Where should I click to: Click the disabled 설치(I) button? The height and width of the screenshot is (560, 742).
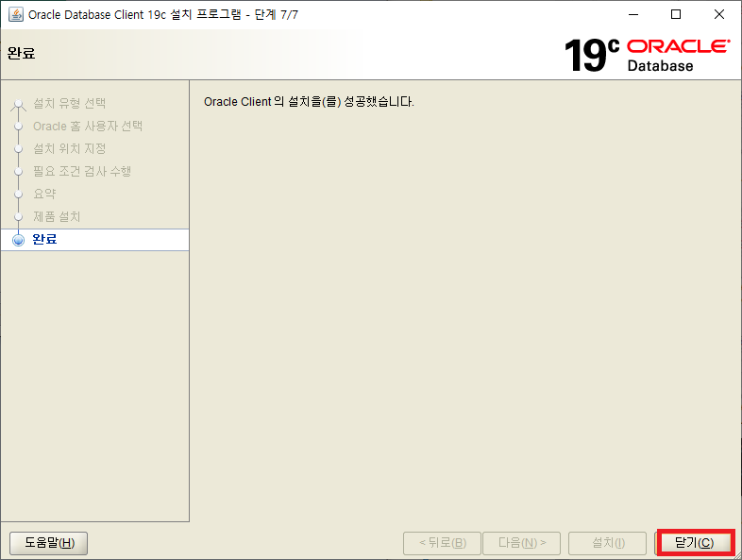(607, 543)
